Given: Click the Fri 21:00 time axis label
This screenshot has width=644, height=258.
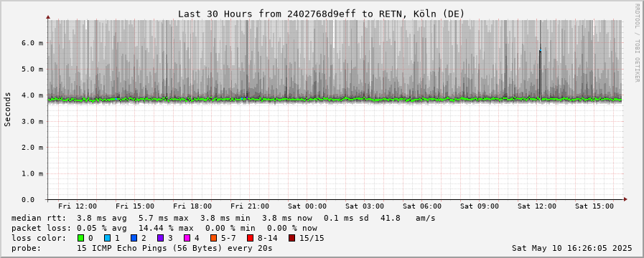Looking at the screenshot, I should (x=250, y=206).
